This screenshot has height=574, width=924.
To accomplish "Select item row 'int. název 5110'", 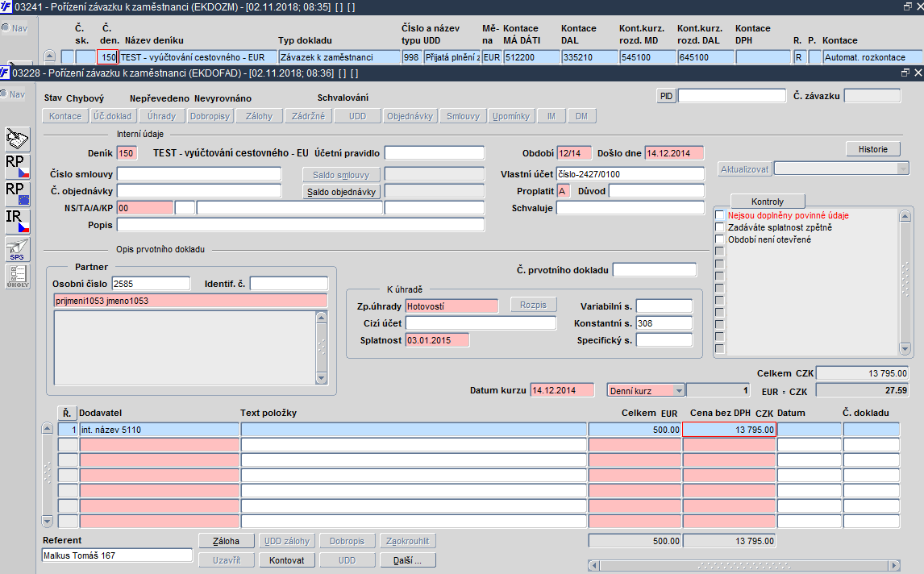I will [x=159, y=430].
